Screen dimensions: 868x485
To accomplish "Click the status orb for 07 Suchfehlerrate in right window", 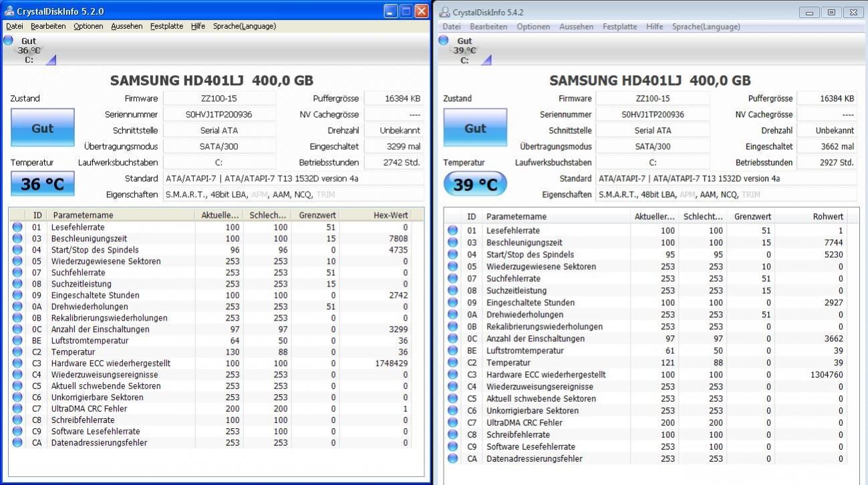I will click(452, 279).
